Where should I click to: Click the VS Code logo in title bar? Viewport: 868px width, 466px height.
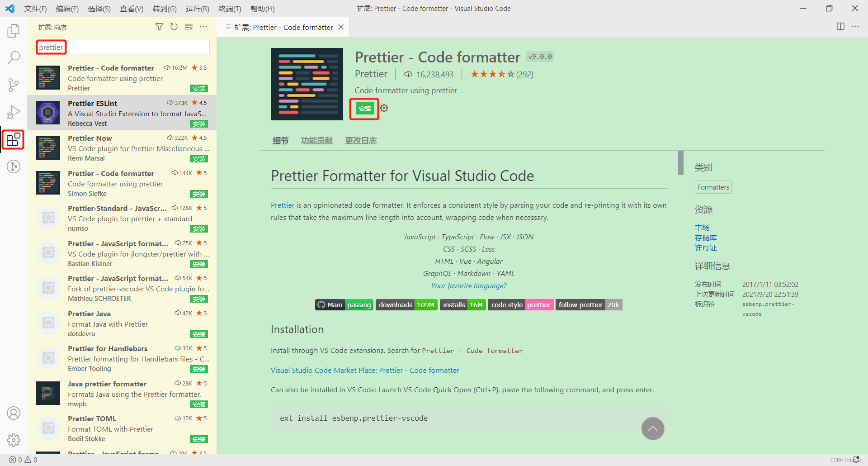pos(10,9)
